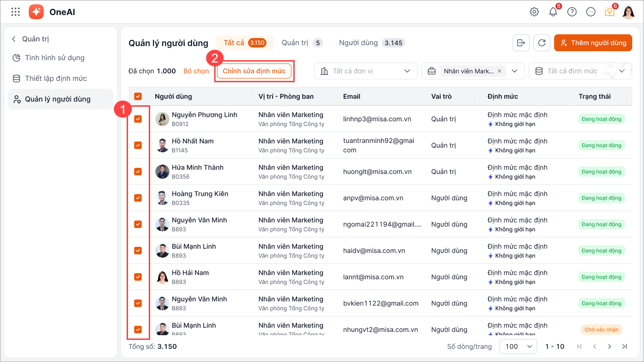Open Thiết lập định mức in sidebar
This screenshot has width=644, height=362.
point(61,79)
